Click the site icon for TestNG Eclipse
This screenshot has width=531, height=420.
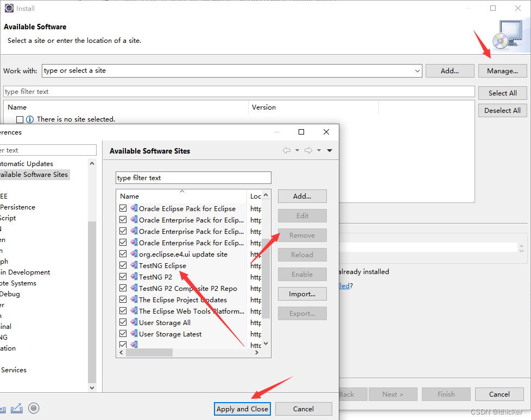pyautogui.click(x=134, y=265)
